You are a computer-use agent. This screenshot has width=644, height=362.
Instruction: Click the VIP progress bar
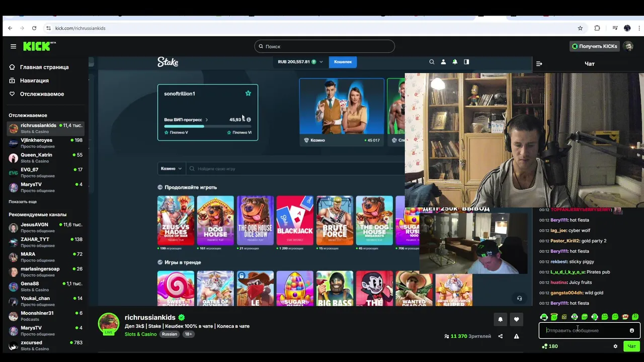(x=208, y=126)
